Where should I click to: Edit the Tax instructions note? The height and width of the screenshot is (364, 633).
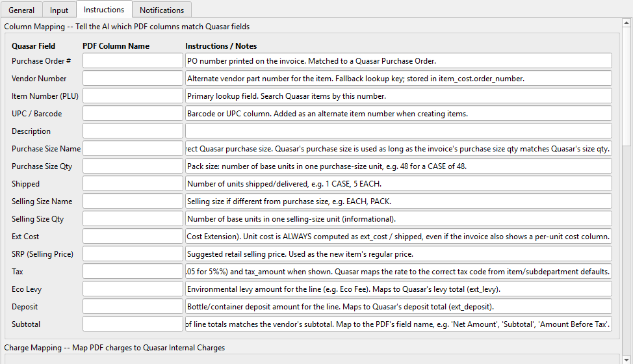(398, 272)
